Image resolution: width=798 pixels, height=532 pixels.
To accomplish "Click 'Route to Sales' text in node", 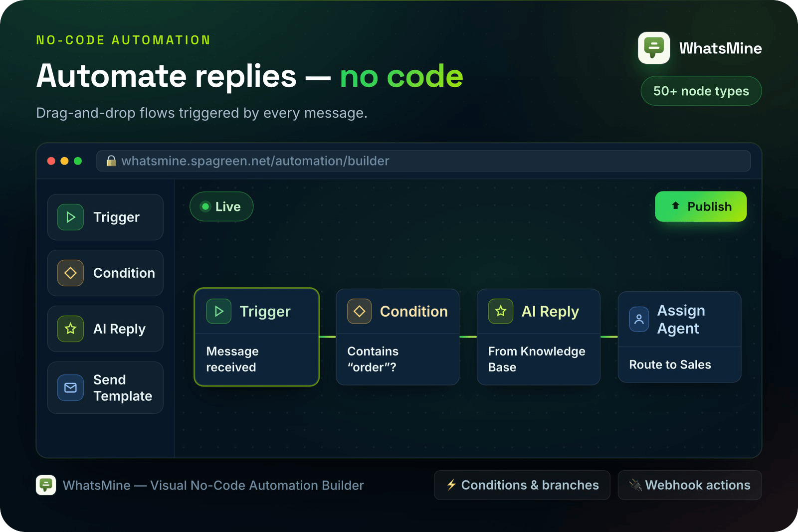I will pyautogui.click(x=670, y=365).
